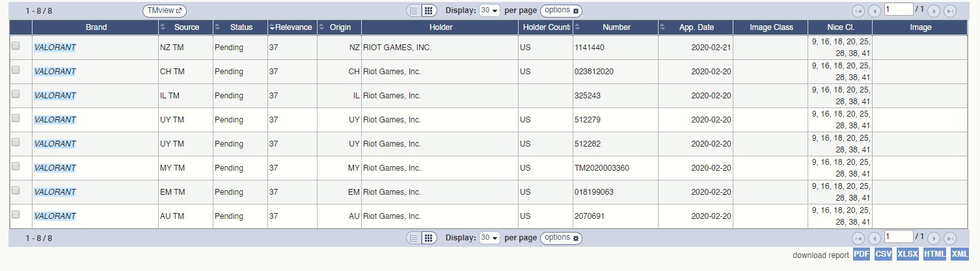This screenshot has width=980, height=271.
Task: Click application number 325243
Action: pyautogui.click(x=587, y=96)
